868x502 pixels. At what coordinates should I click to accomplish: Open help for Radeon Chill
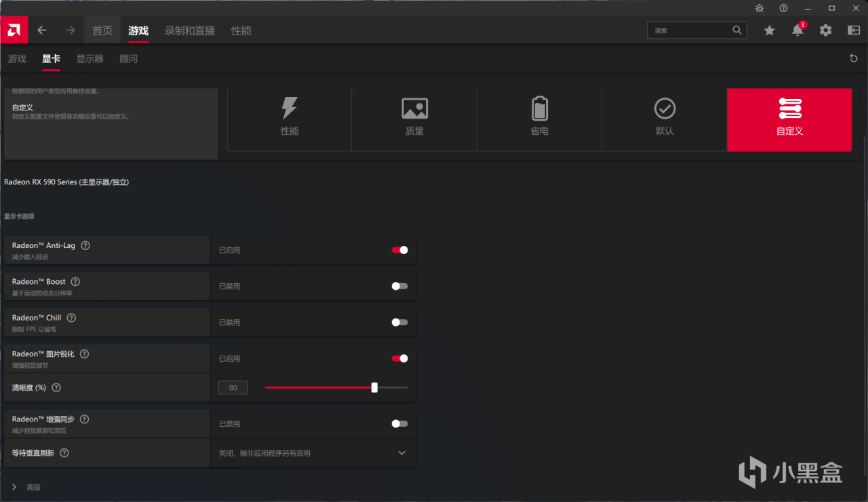(71, 318)
